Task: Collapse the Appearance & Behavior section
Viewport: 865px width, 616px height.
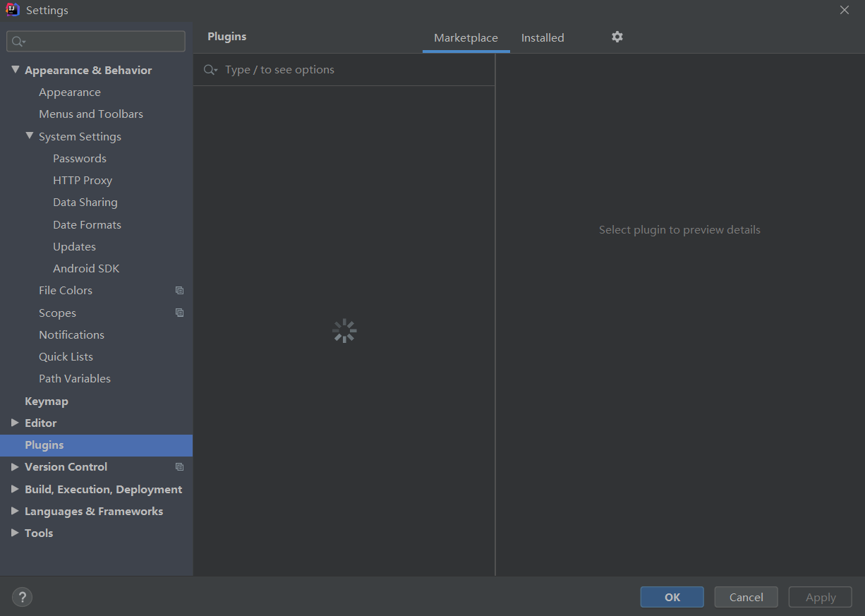Action: (x=16, y=70)
